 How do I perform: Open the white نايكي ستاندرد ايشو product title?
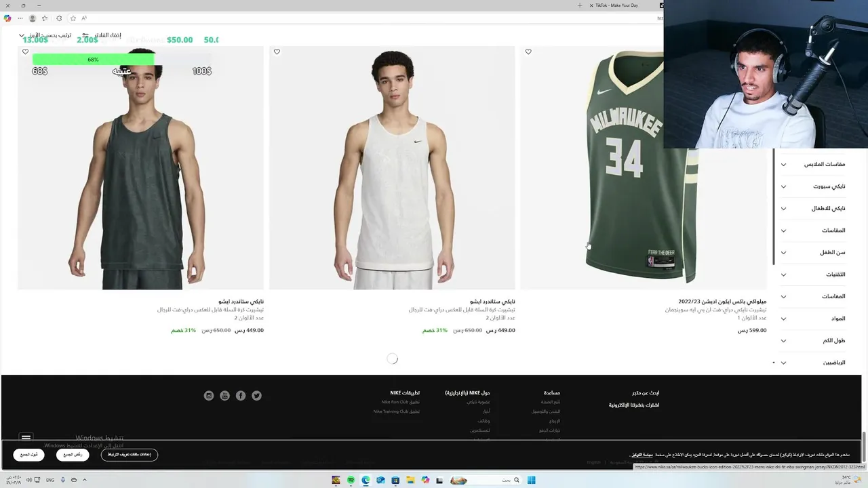(x=492, y=302)
